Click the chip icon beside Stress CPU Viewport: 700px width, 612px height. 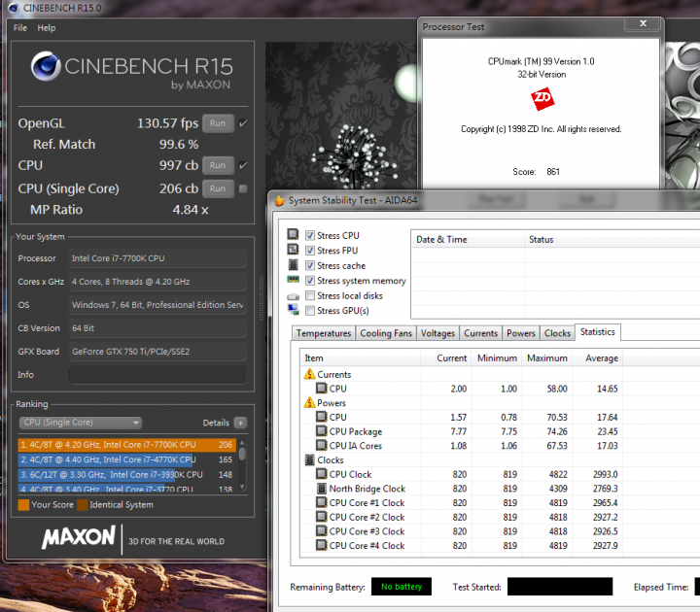point(293,234)
